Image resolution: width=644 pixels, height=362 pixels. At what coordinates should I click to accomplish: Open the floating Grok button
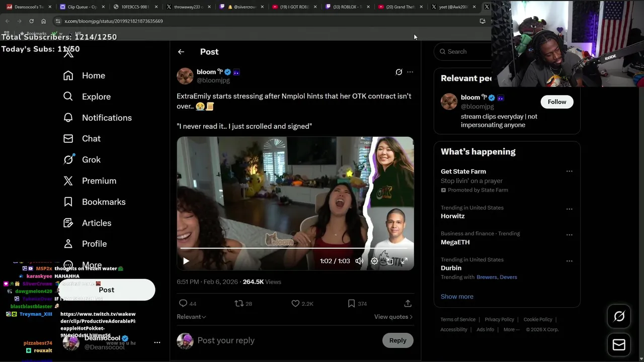pyautogui.click(x=619, y=316)
